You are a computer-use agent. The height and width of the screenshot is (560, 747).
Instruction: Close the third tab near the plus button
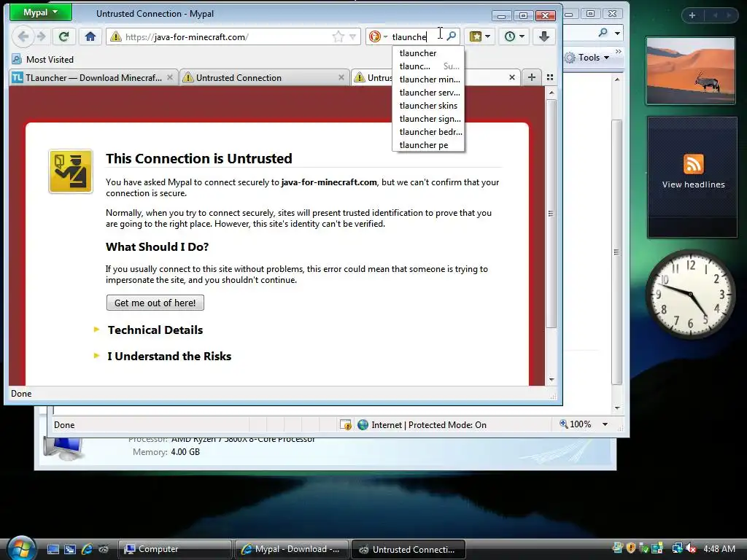(x=512, y=77)
